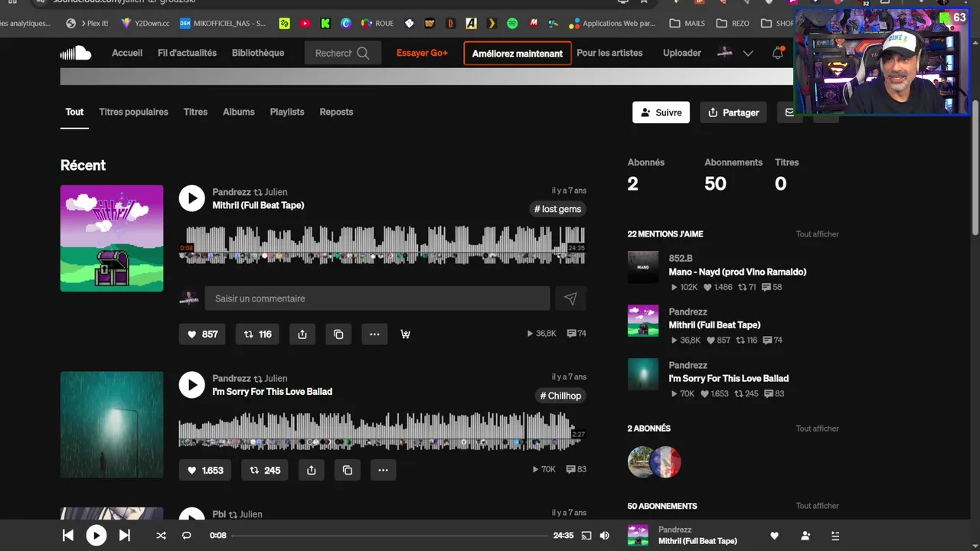
Task: Click the Suivre button
Action: [661, 112]
